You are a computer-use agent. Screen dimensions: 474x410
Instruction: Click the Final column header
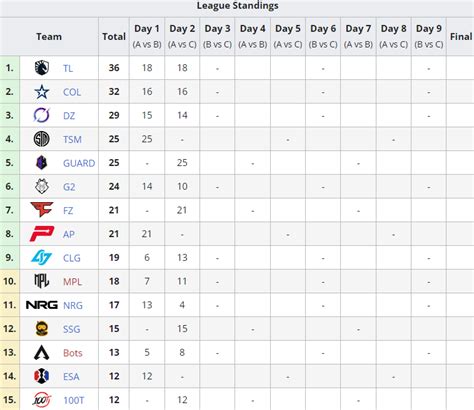pos(461,37)
